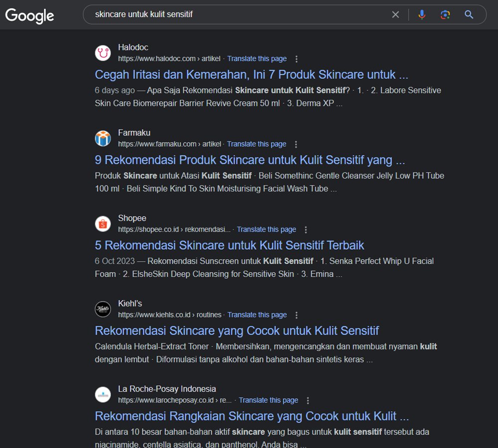Click the Google logo
This screenshot has width=498, height=448.
point(29,15)
